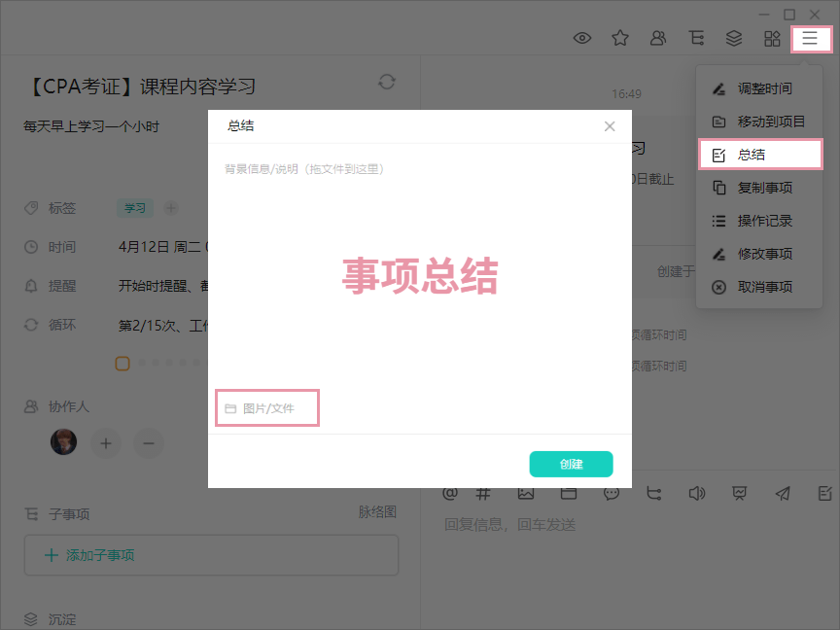
Task: Click the 时间 clock icon
Action: pyautogui.click(x=31, y=247)
